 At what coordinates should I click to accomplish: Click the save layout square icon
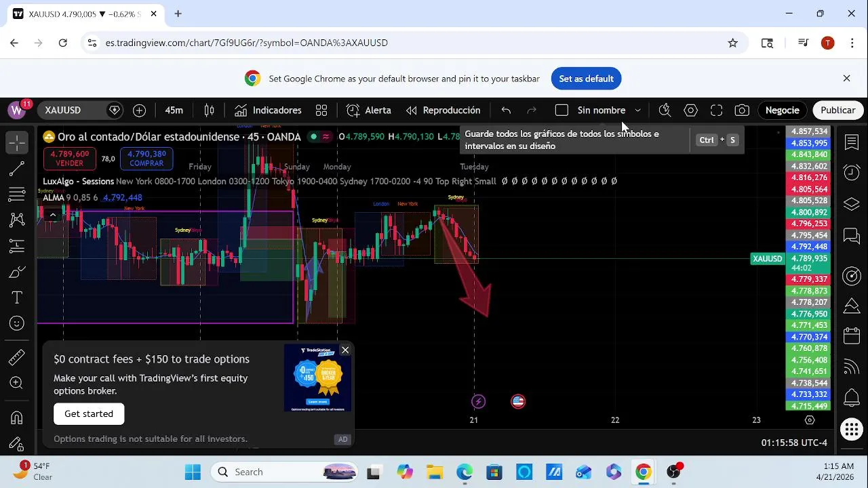561,110
